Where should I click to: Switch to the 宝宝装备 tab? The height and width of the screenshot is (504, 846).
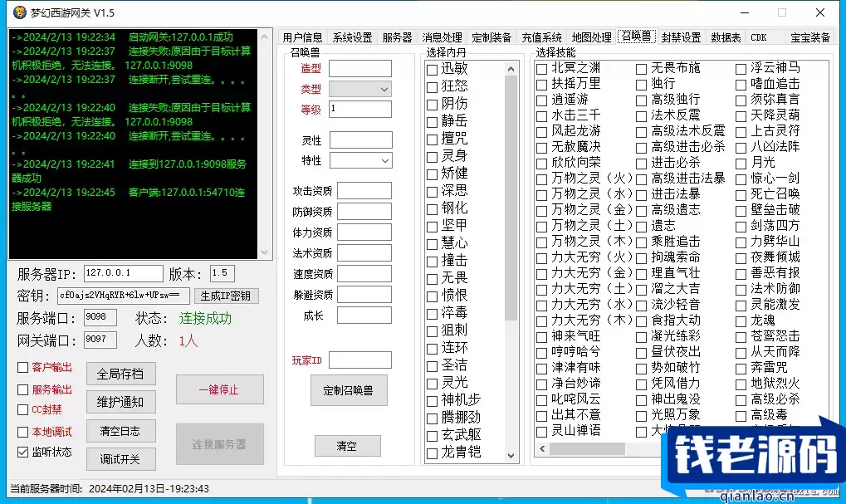pyautogui.click(x=809, y=37)
